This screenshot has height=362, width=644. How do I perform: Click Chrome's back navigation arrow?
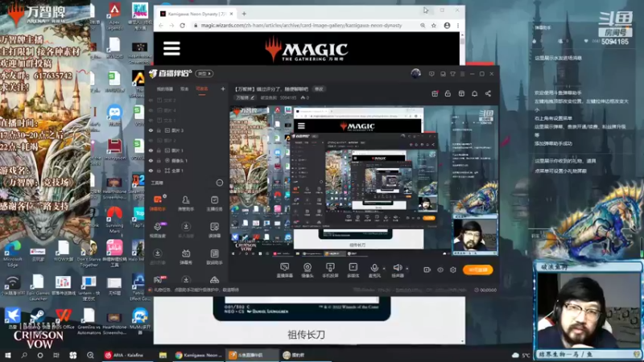coord(160,26)
